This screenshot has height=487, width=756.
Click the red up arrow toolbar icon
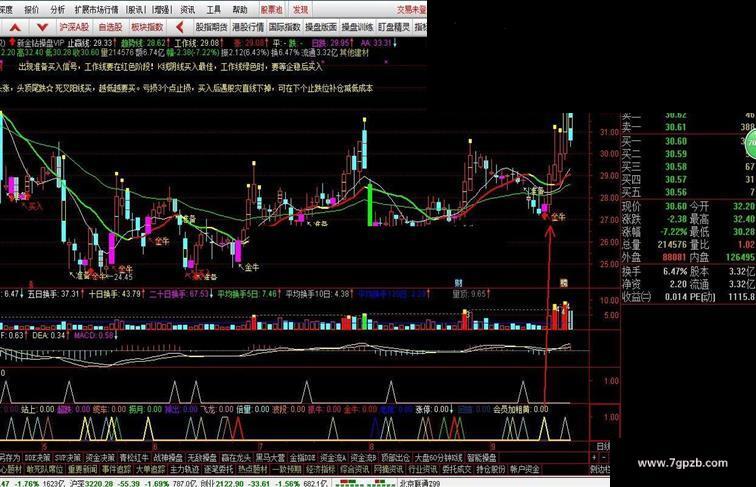point(14,27)
